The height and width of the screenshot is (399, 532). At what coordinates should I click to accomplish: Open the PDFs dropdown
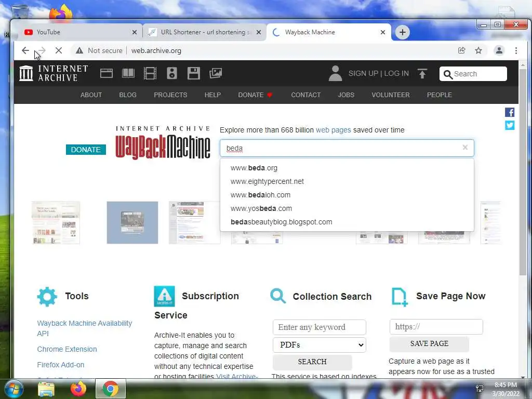(x=320, y=345)
